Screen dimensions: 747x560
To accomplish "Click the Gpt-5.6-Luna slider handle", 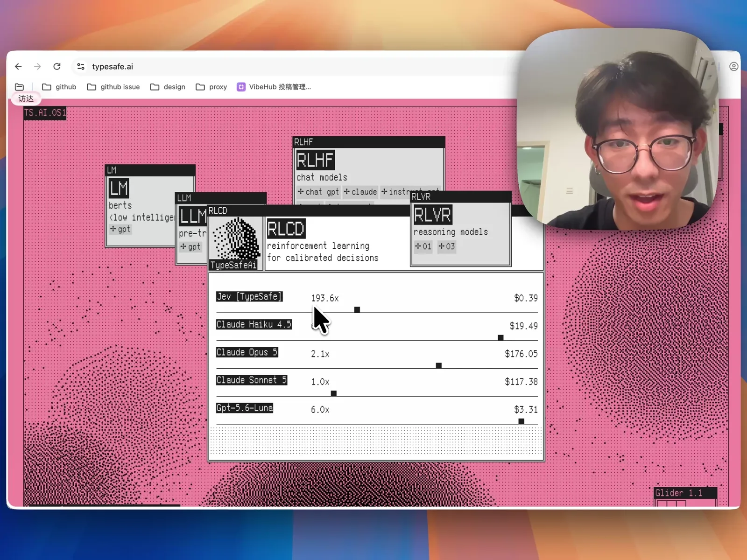I will click(x=521, y=421).
